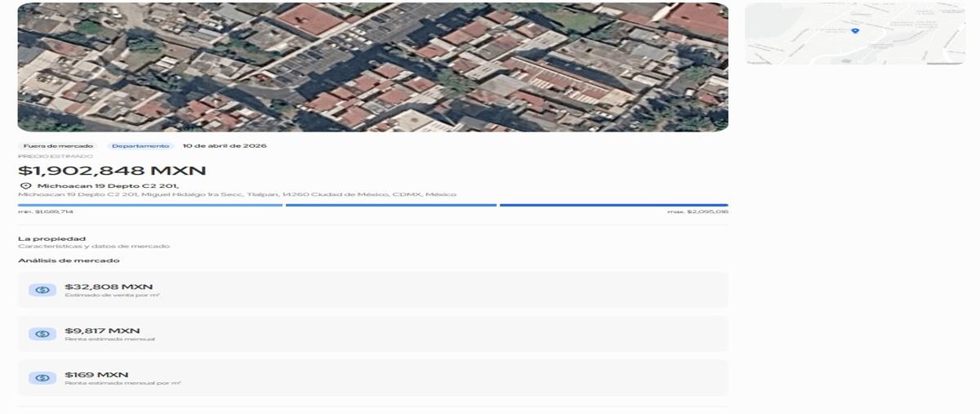Click the middle price range bar segment
This screenshot has width=980, height=414.
coord(391,205)
